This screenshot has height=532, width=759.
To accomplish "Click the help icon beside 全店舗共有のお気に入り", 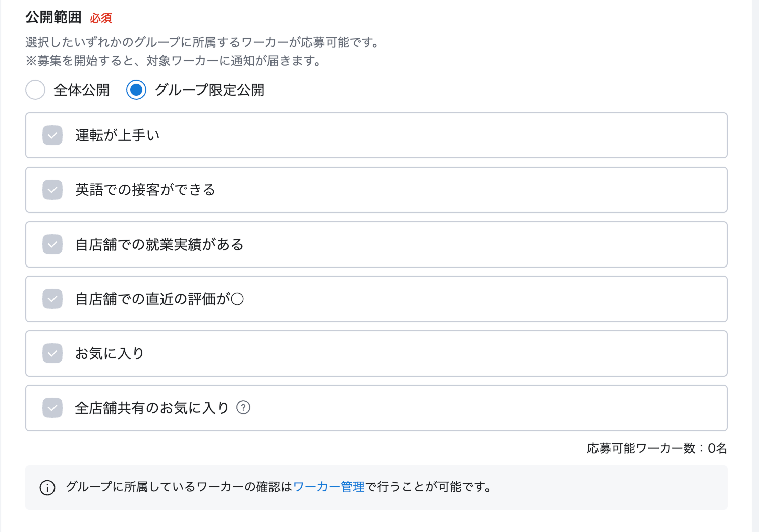I will [x=243, y=407].
